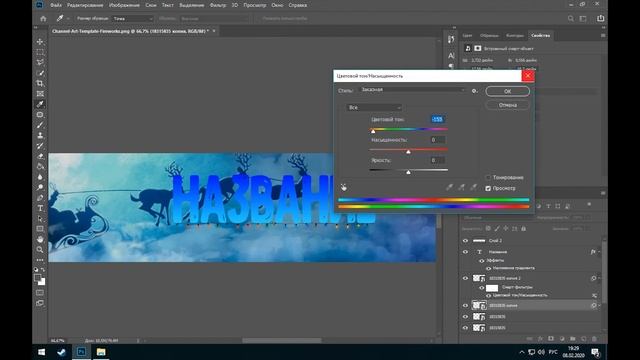The height and width of the screenshot is (360, 640).
Task: Select the Pen tool
Action: 40,198
